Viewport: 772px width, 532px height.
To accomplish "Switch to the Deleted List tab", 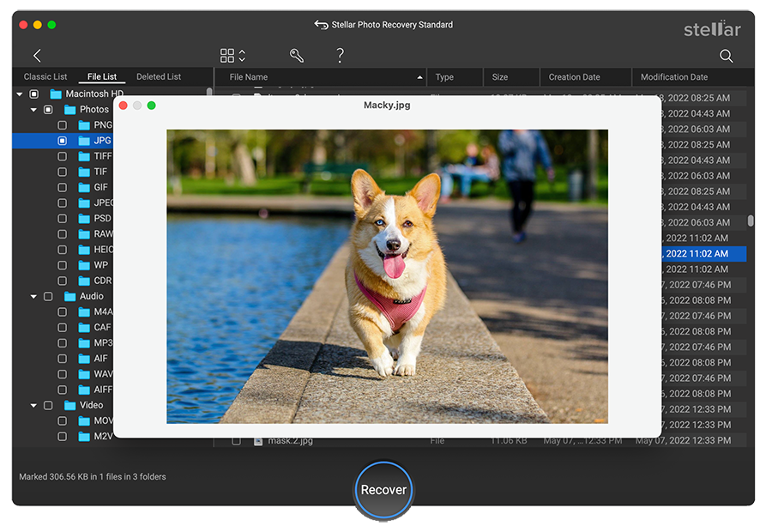I will [159, 77].
